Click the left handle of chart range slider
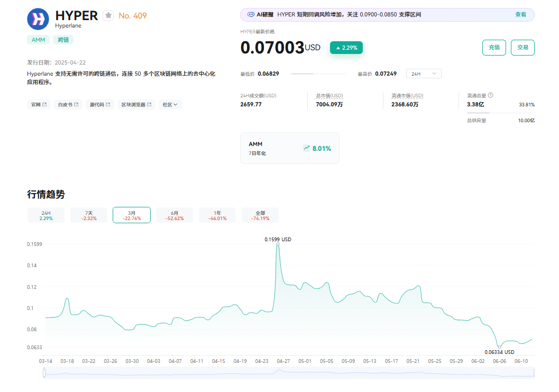559x392 pixels. tap(44, 373)
